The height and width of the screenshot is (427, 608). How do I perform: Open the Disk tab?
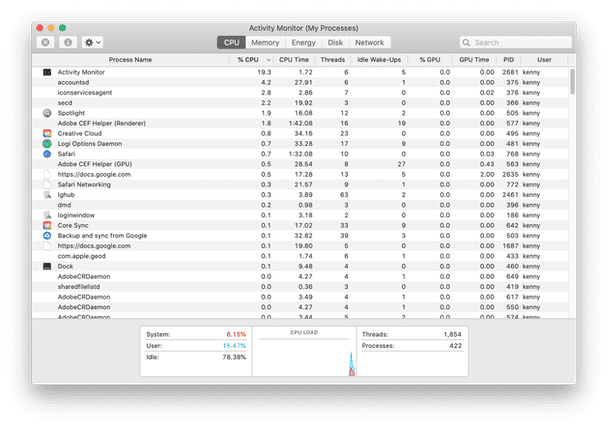coord(335,43)
